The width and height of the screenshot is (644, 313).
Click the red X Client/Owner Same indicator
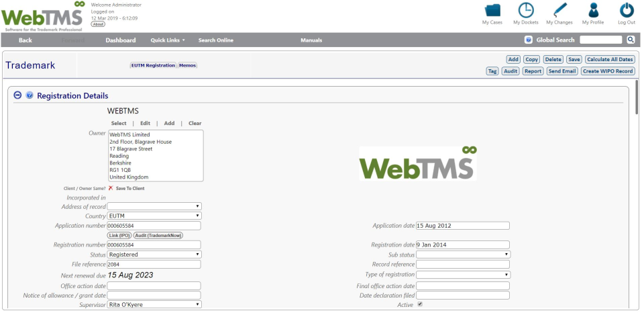(111, 188)
